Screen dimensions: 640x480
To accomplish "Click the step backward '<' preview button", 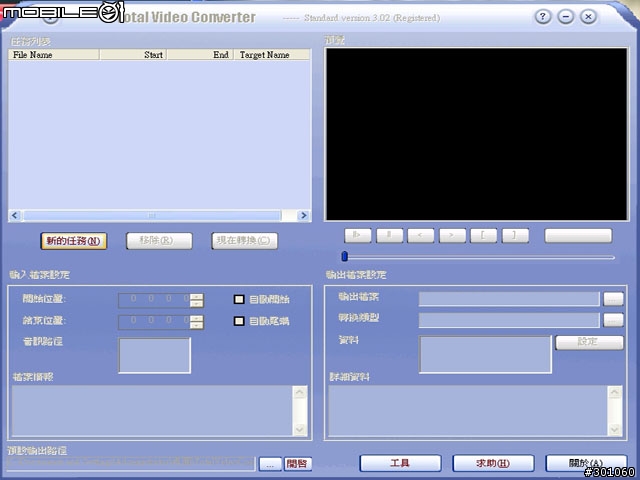I will coord(420,236).
